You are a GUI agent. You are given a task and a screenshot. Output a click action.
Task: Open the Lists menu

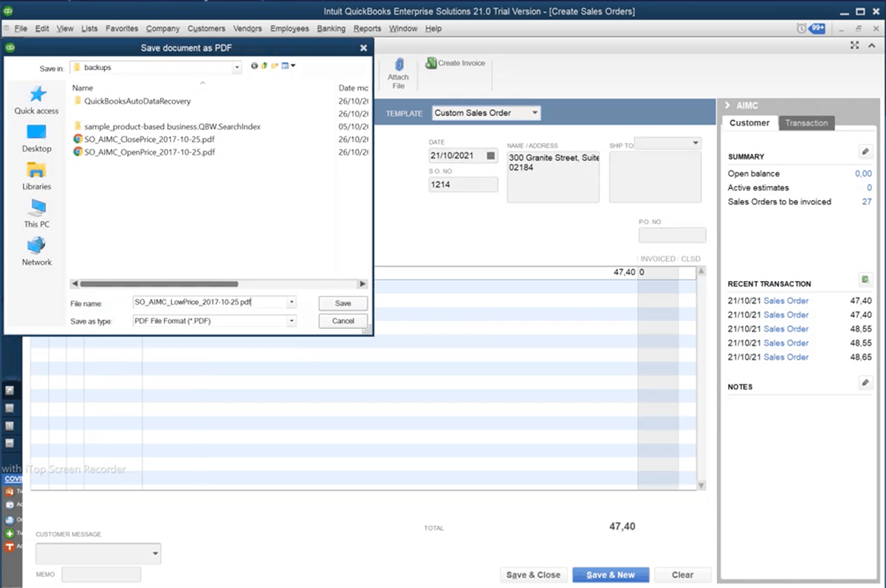point(89,29)
